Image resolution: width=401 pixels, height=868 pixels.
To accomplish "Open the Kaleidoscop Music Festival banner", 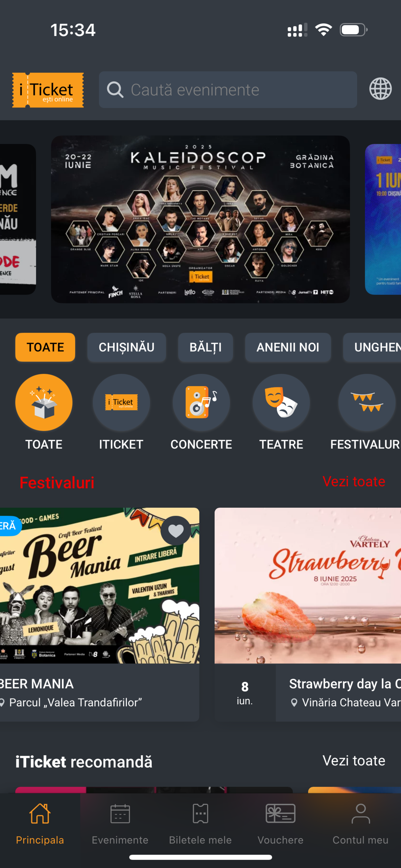I will 200,219.
